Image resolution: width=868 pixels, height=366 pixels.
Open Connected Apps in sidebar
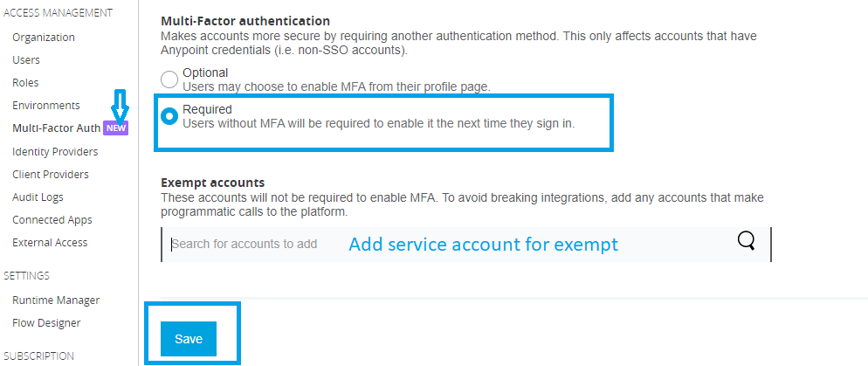52,220
